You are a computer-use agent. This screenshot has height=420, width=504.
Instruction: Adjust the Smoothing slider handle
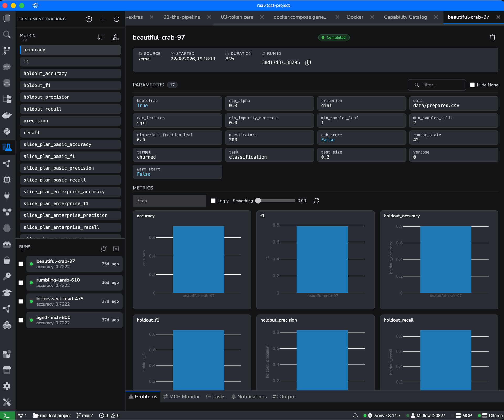click(258, 201)
